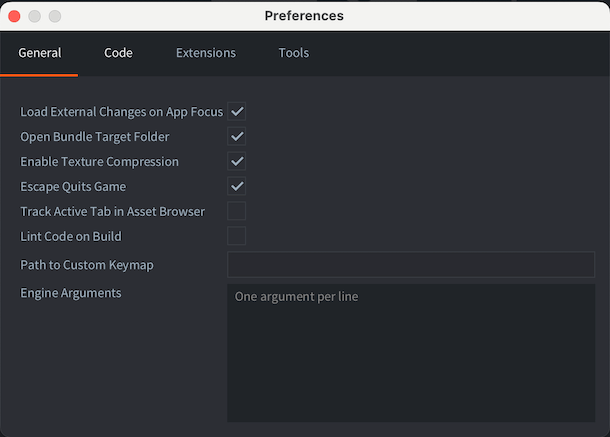Click the Load External Changes on App Focus label
This screenshot has height=437, width=610.
[122, 112]
